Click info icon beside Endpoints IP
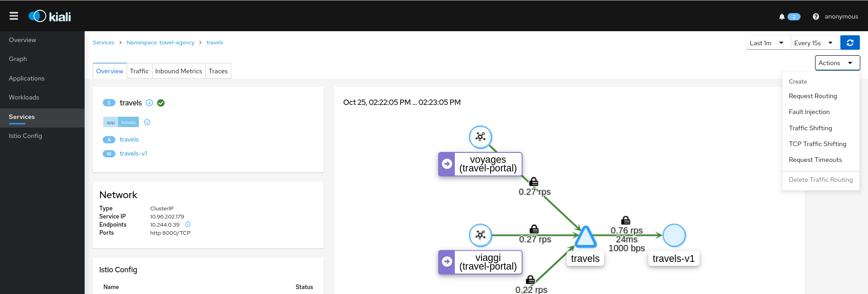 click(188, 224)
